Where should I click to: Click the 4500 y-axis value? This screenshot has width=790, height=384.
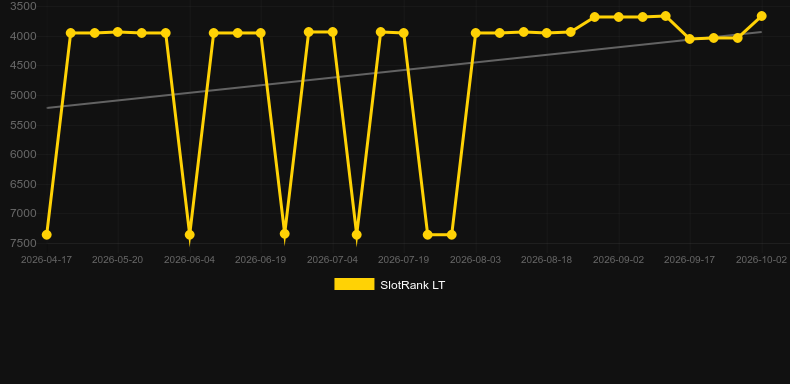pos(23,66)
